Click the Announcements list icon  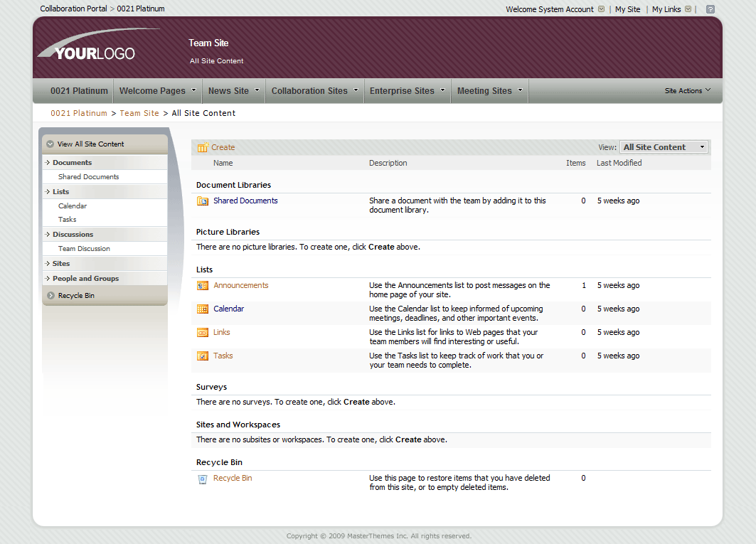[x=203, y=286]
